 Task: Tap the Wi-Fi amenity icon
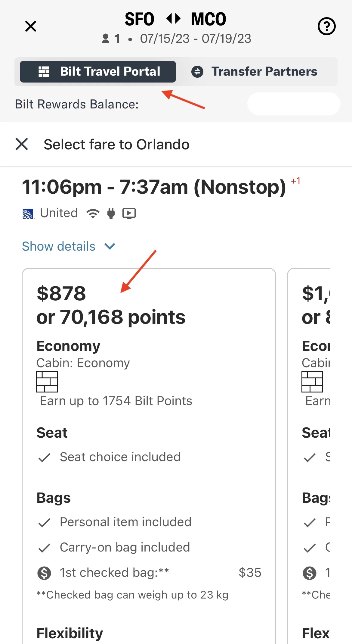(93, 214)
